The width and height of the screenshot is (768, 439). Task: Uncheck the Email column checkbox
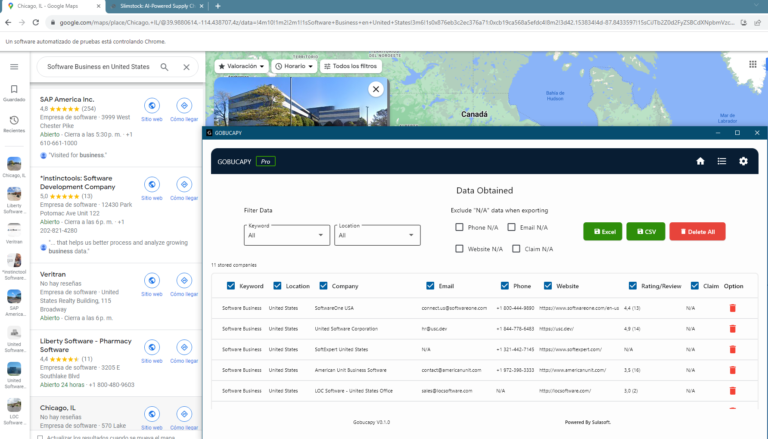pos(430,286)
